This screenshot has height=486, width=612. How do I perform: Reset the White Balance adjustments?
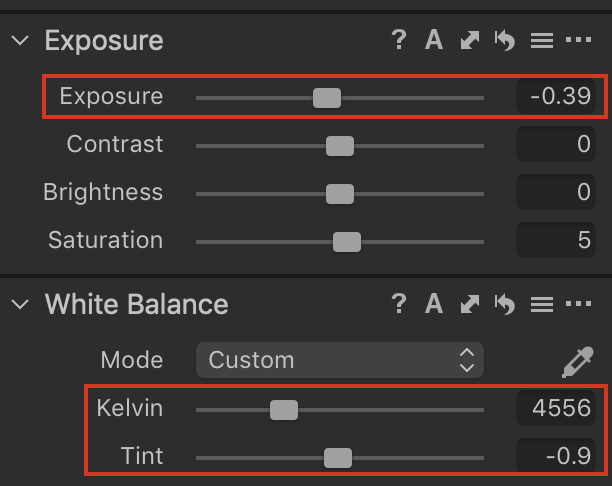(505, 304)
